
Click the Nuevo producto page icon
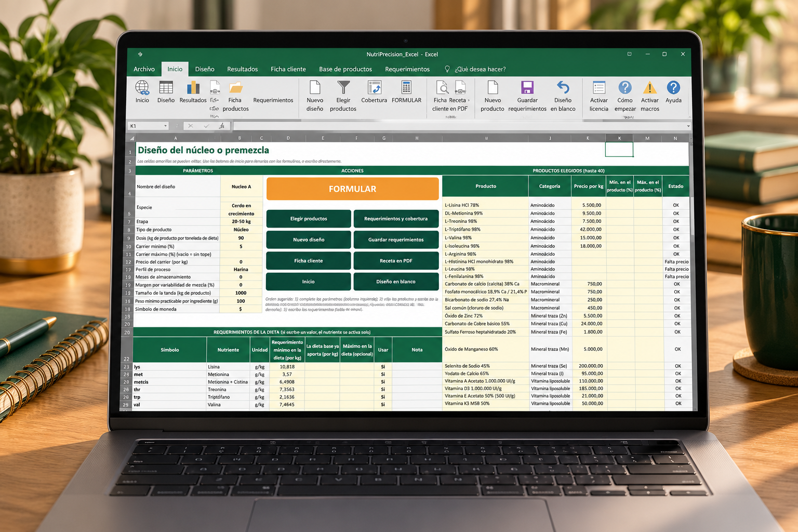pos(493,87)
